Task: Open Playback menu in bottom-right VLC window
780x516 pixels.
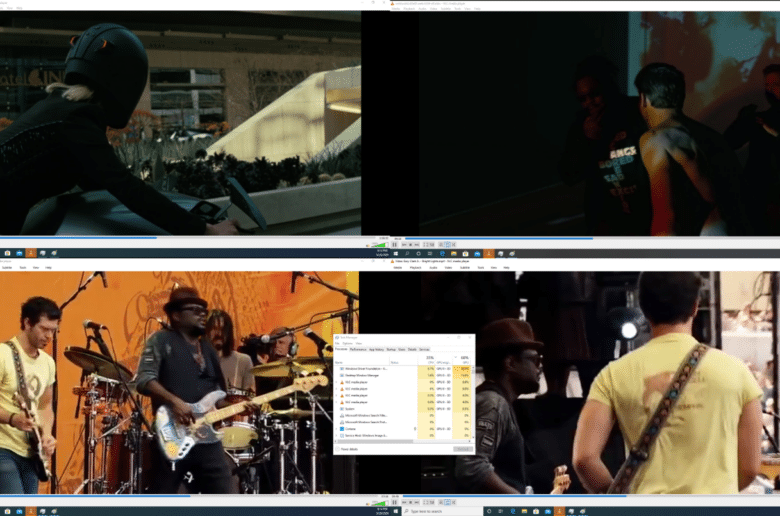Action: (x=415, y=268)
